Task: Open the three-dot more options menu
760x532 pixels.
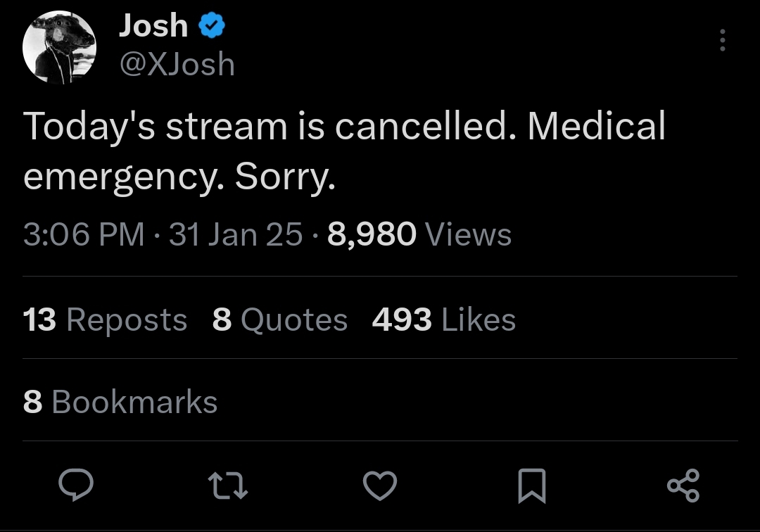Action: 722,41
